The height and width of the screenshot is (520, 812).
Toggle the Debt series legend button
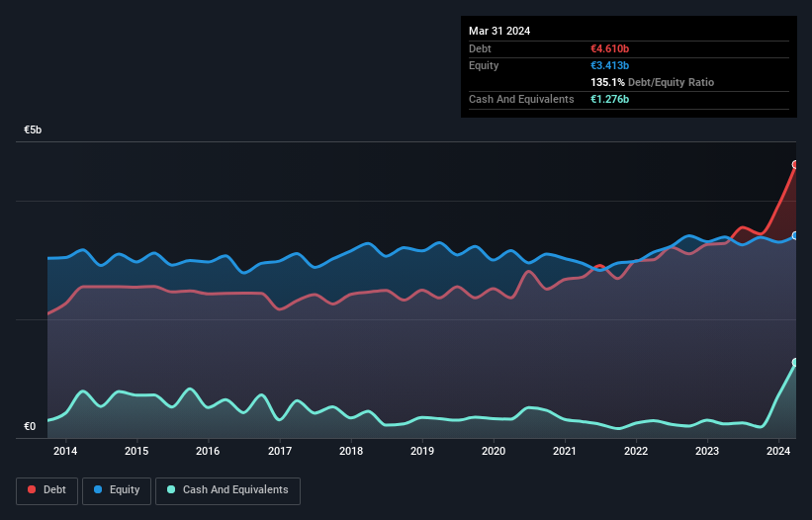coord(46,490)
